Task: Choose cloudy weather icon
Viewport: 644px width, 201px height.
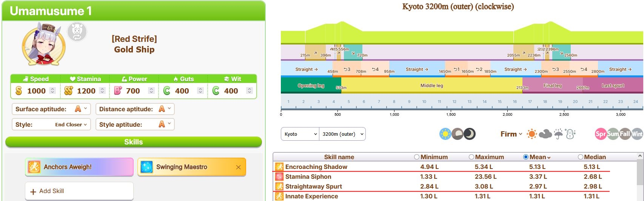Action: click(545, 134)
